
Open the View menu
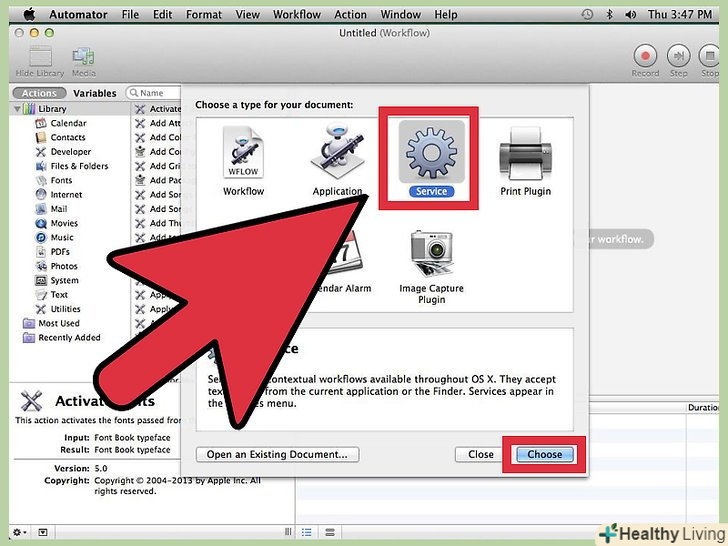[x=247, y=15]
